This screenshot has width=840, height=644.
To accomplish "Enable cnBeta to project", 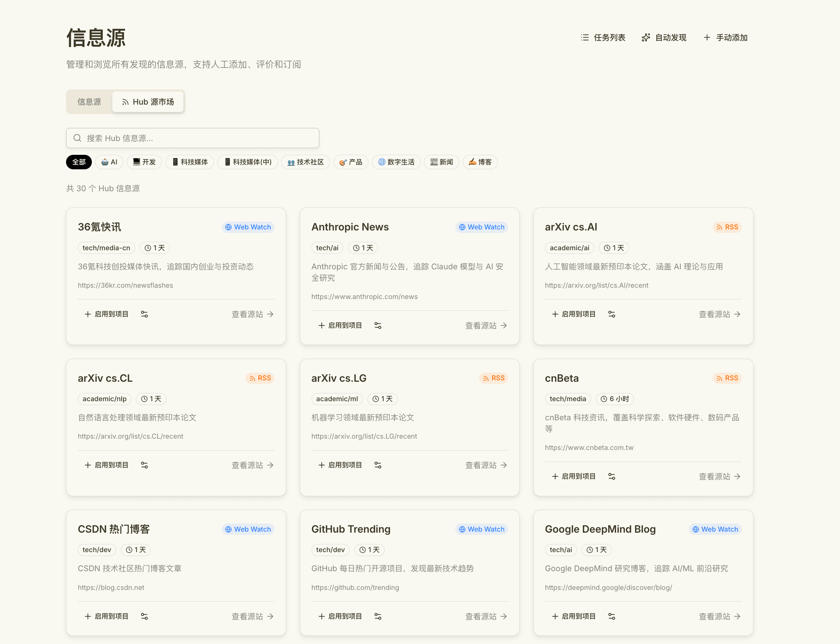I will point(574,476).
